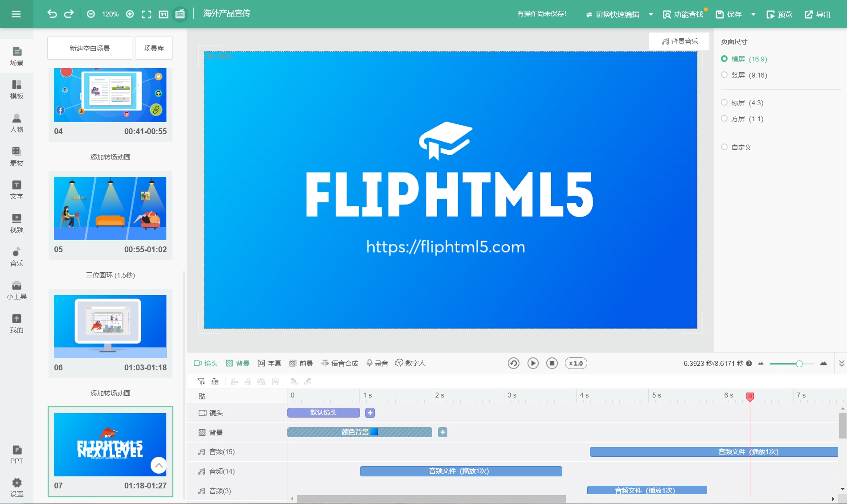The width and height of the screenshot is (847, 504).
Task: Click 切换快速编辑 button
Action: point(613,14)
